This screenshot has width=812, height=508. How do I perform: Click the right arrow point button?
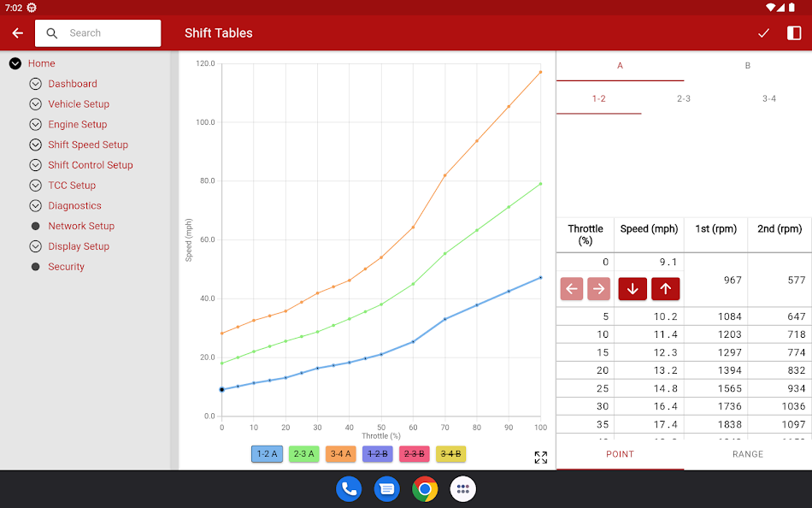(x=599, y=289)
